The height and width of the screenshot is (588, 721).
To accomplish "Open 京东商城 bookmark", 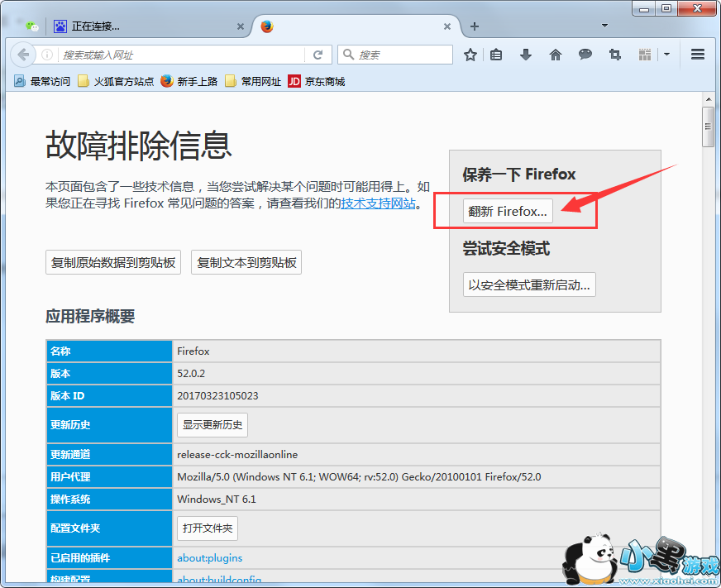I will [x=317, y=81].
